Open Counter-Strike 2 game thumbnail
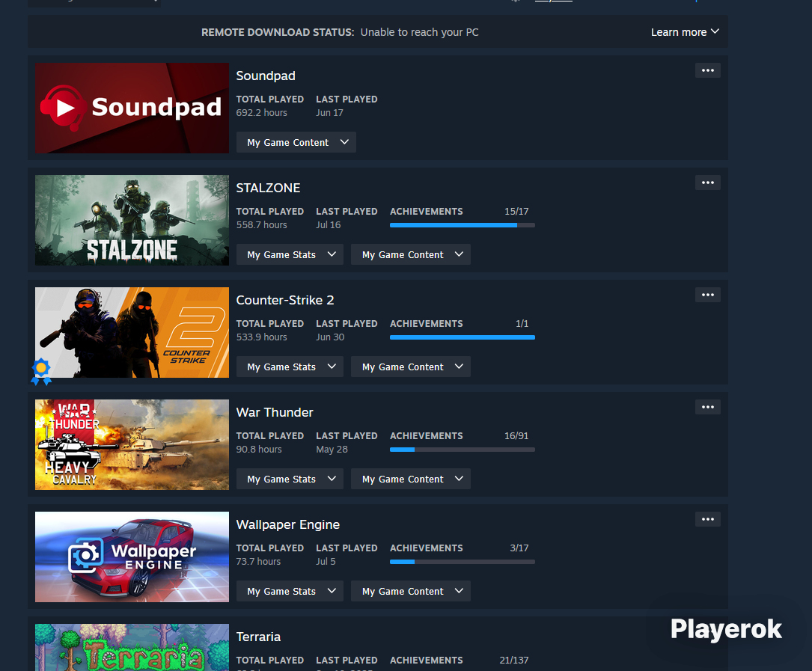Image resolution: width=812 pixels, height=671 pixels. point(132,332)
